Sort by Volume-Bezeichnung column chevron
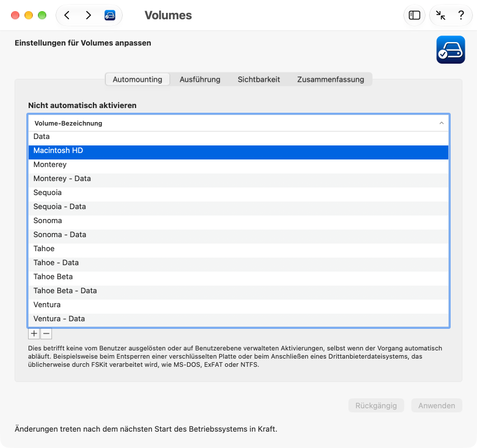Viewport: 477px width, 448px height. pos(441,123)
